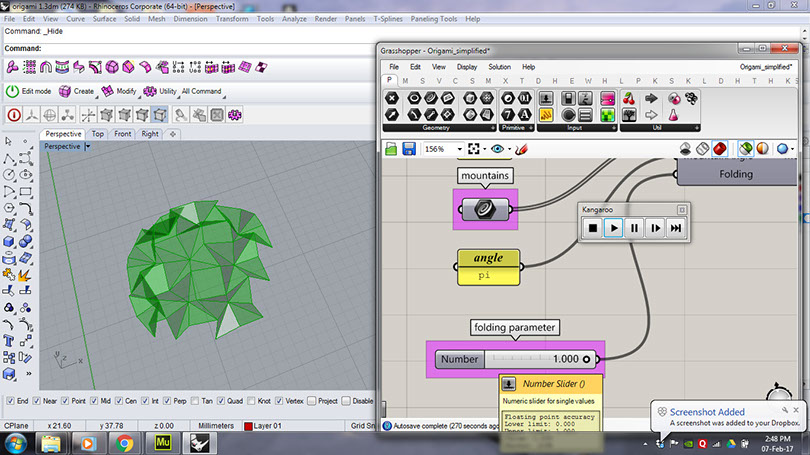Image resolution: width=810 pixels, height=455 pixels.
Task: Toggle End osnap checkbox
Action: (10, 401)
